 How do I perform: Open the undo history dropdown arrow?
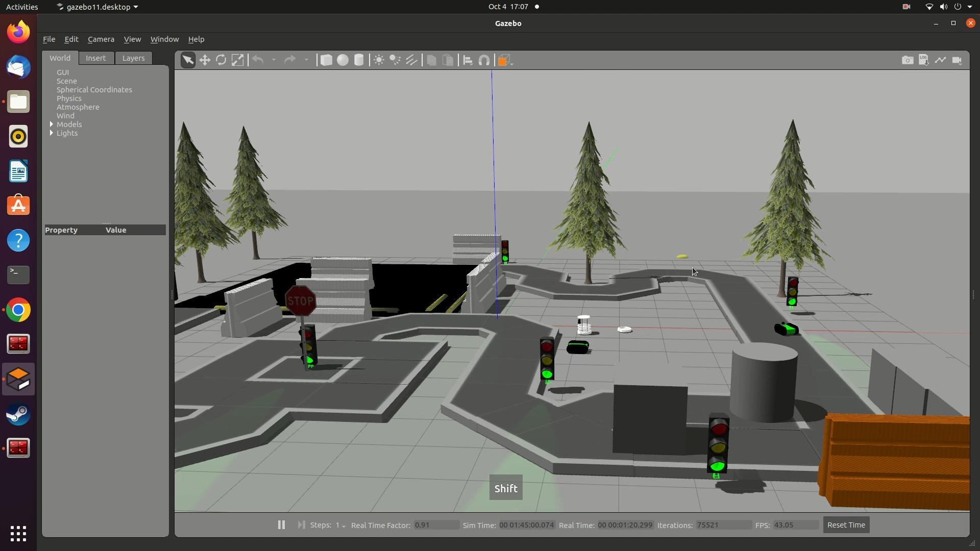274,60
